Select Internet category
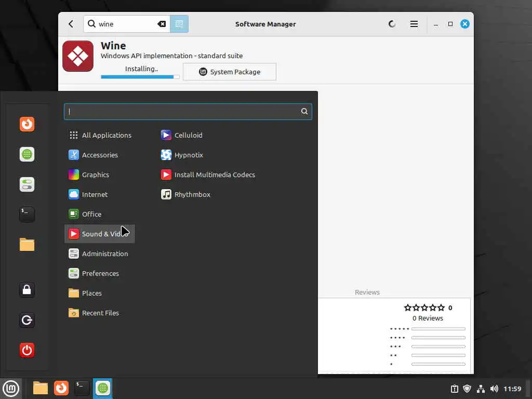This screenshot has height=399, width=532. pos(100,194)
